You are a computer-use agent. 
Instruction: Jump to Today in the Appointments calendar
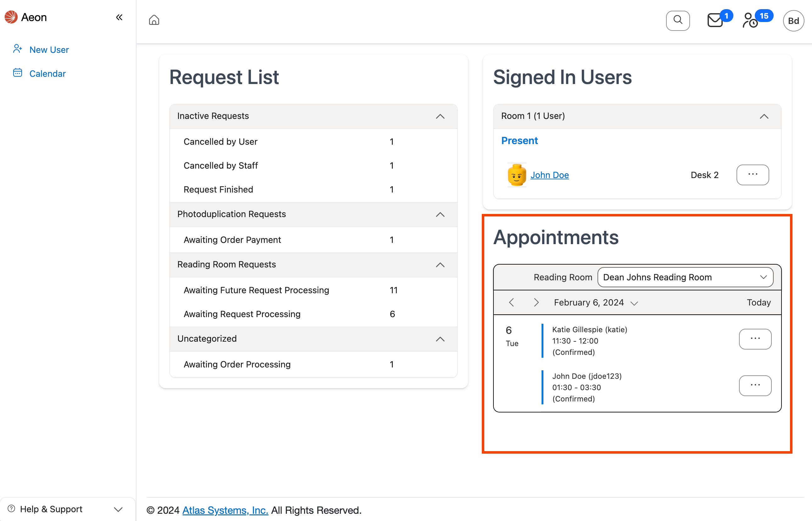[x=759, y=302]
